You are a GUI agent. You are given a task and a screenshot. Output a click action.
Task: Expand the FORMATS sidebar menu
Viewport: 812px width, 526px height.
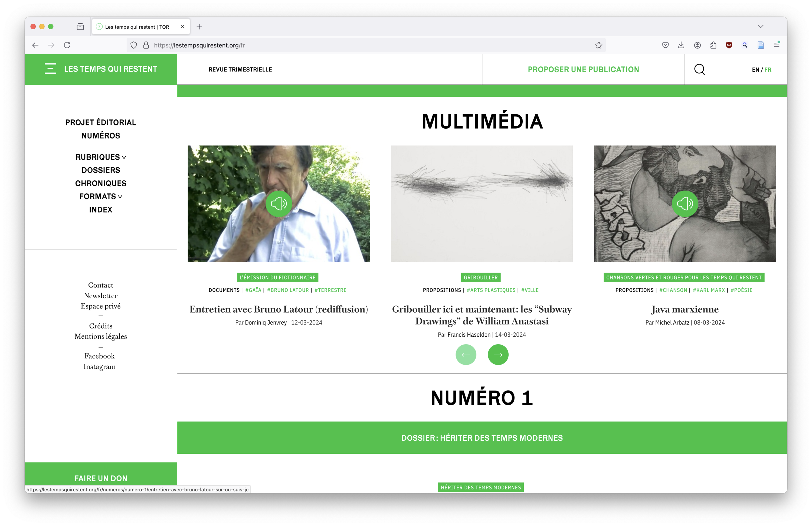pyautogui.click(x=101, y=196)
